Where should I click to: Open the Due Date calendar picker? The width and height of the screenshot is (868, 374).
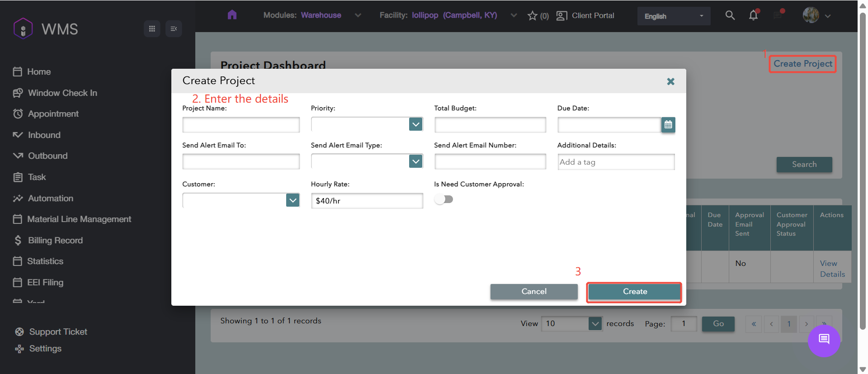click(x=668, y=125)
